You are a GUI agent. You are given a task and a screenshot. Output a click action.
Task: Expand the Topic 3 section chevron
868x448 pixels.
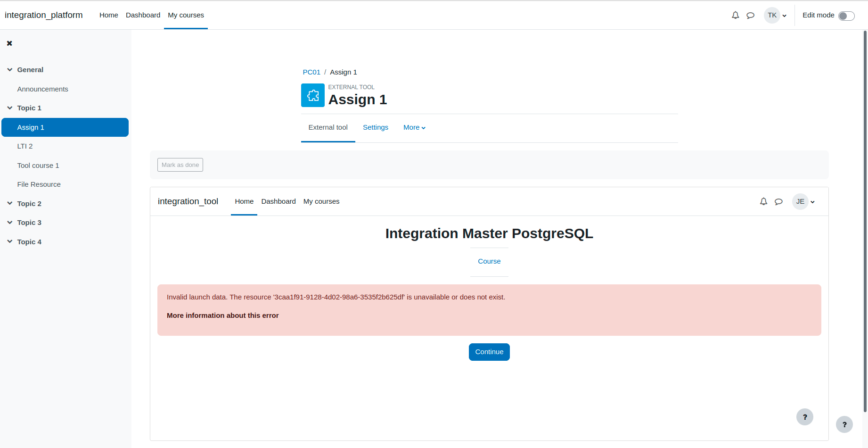[x=10, y=223]
